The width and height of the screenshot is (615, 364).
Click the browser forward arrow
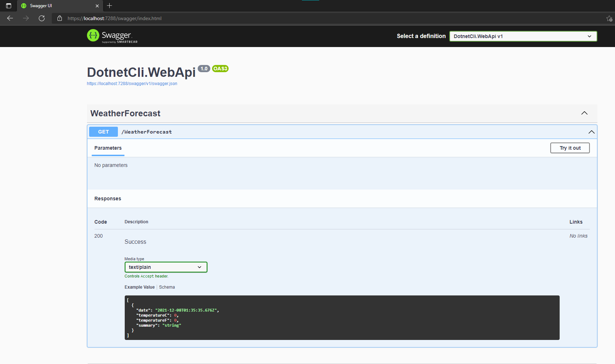[26, 18]
